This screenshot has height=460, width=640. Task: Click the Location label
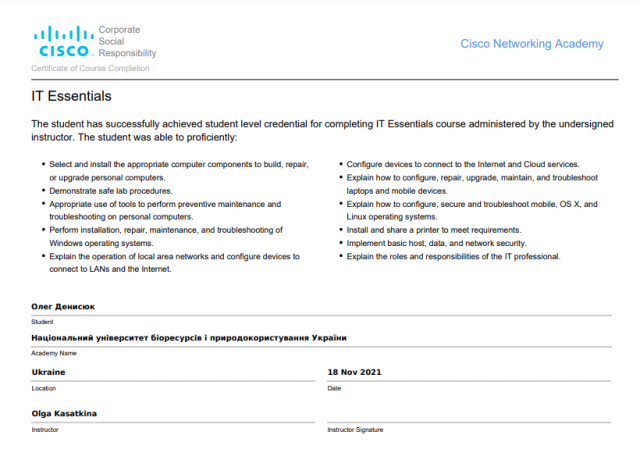44,388
